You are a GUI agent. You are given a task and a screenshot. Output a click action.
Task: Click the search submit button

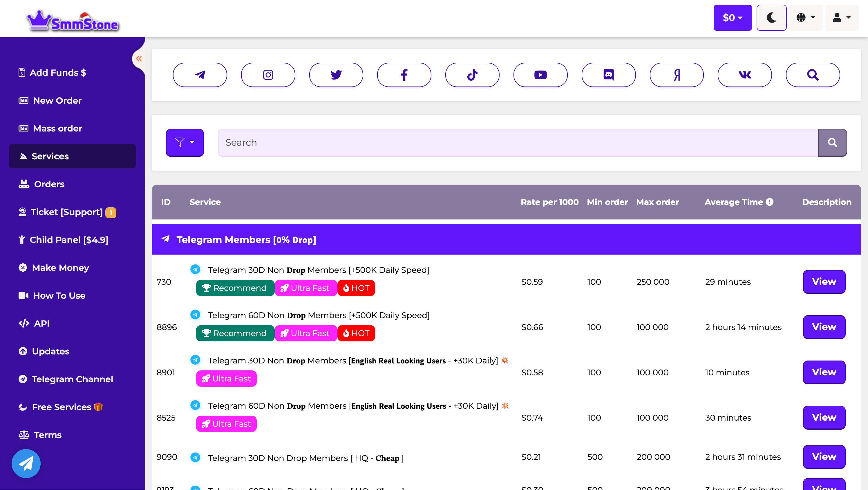tap(832, 143)
